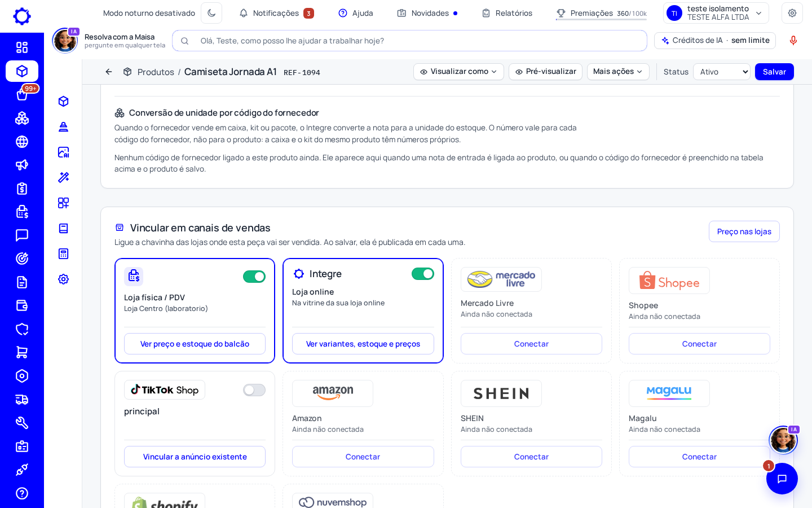This screenshot has width=812, height=508.
Task: Click Ver variantes, estoque e preços
Action: coord(363,344)
